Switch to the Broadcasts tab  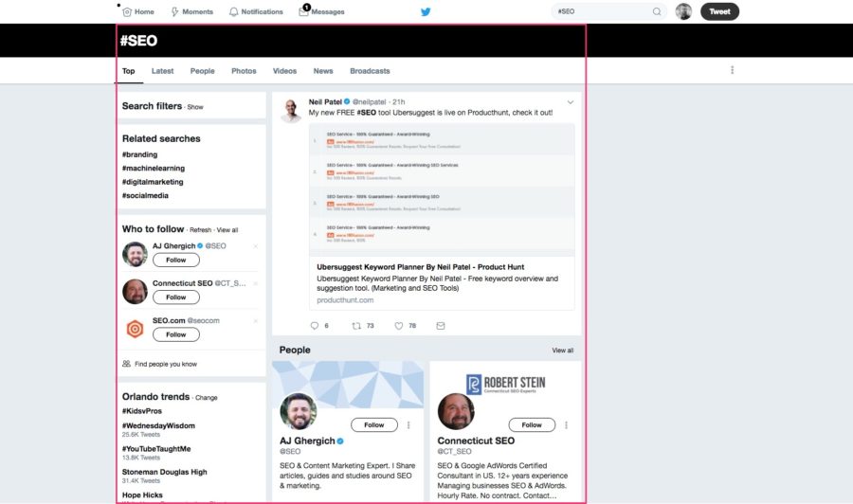370,71
